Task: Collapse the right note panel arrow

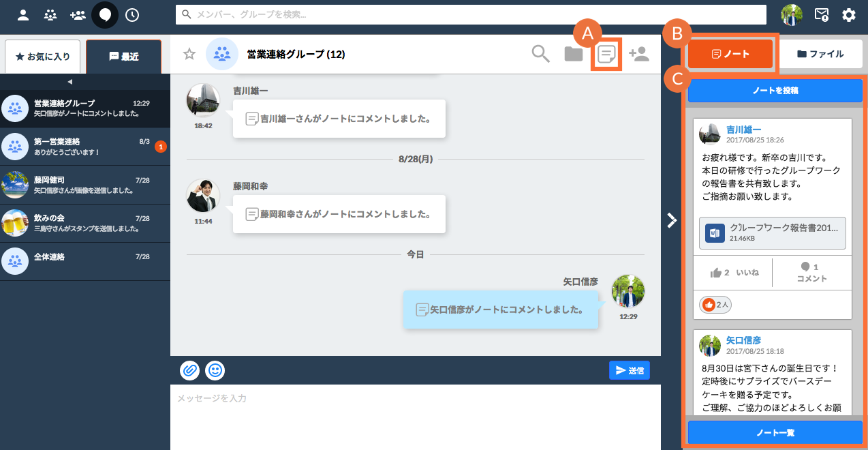Action: point(672,220)
